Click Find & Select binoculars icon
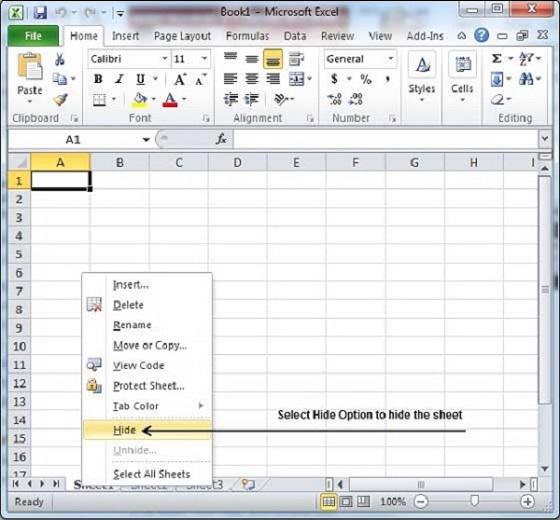This screenshot has width=560, height=520. click(526, 79)
